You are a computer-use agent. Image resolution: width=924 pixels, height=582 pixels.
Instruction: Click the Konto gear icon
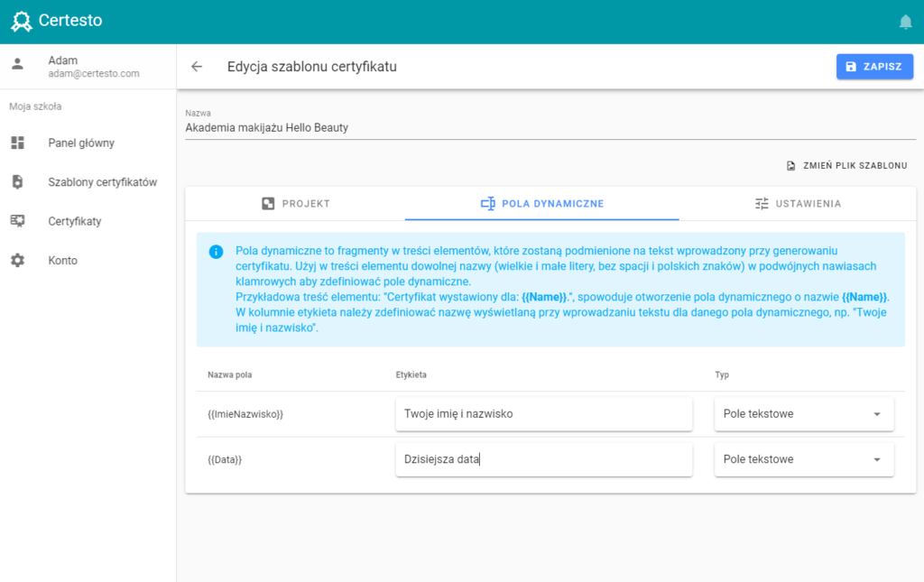[18, 261]
